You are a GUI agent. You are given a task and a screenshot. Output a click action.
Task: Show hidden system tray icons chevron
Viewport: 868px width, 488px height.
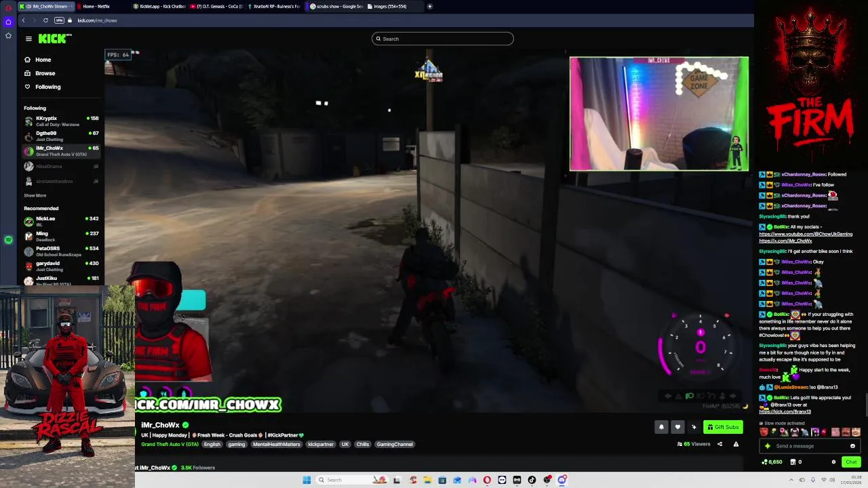coord(791,480)
